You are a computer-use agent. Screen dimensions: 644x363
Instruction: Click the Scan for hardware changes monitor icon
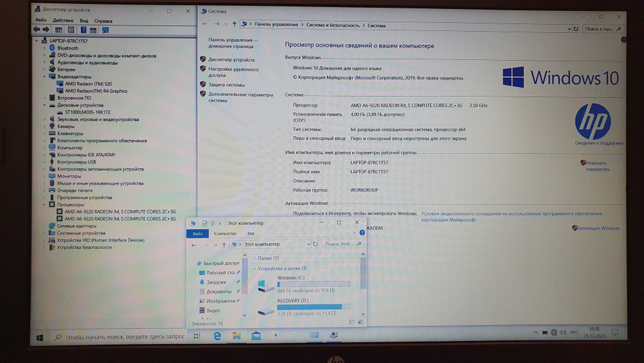(x=106, y=30)
